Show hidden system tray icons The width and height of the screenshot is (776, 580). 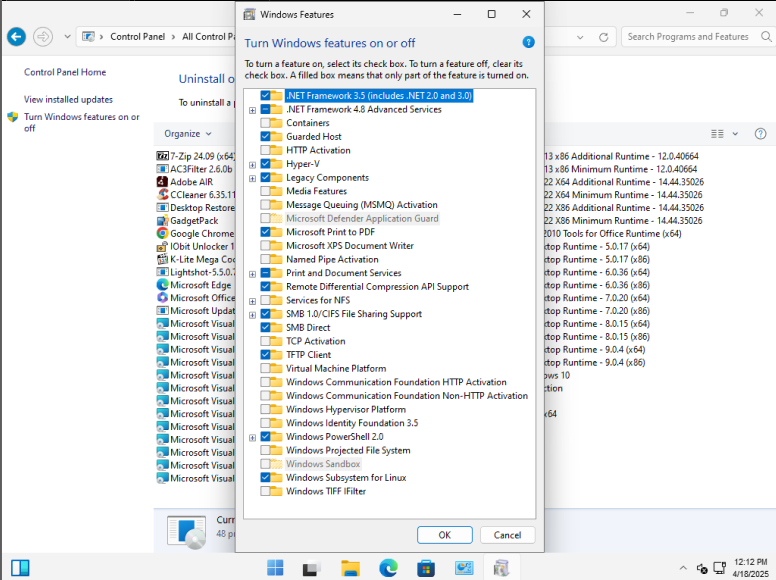click(683, 568)
